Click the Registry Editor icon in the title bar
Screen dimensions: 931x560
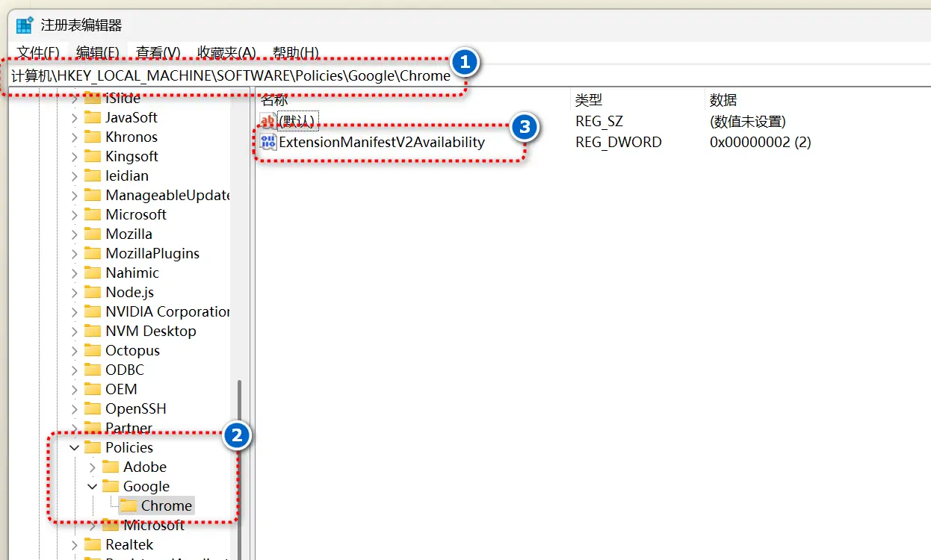22,23
